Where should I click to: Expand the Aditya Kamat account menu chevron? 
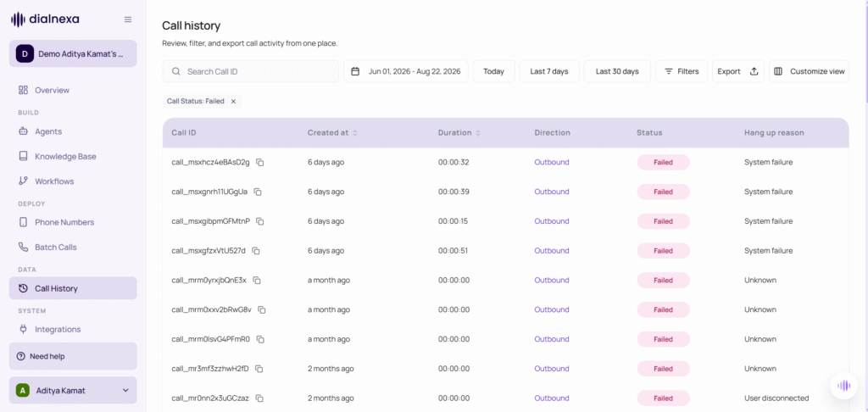(x=125, y=391)
